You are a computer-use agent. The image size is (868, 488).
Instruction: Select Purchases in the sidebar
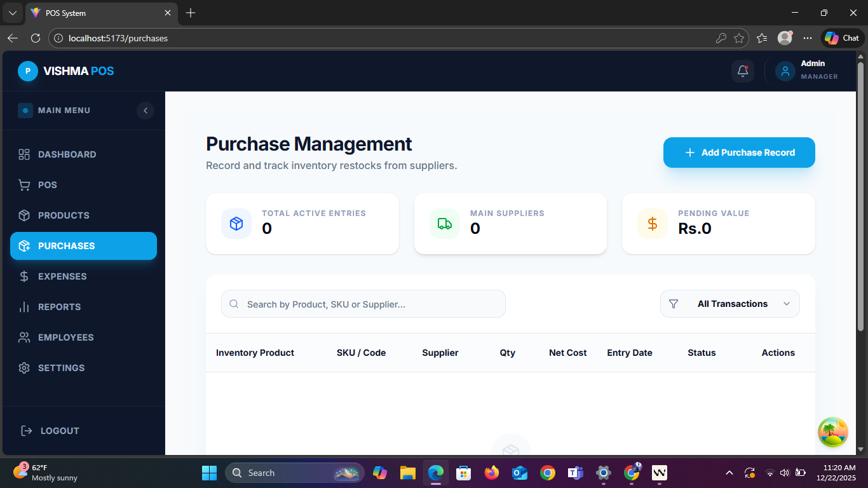(x=83, y=246)
